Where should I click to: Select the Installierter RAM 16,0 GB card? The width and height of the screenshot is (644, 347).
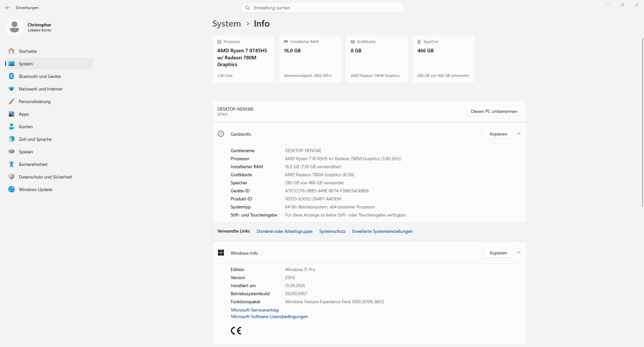click(x=310, y=59)
